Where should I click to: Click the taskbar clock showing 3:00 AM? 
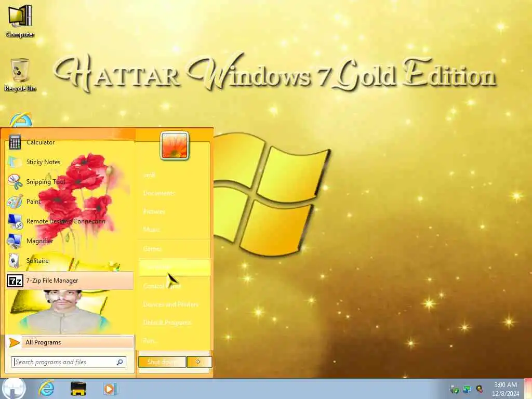[x=506, y=389]
